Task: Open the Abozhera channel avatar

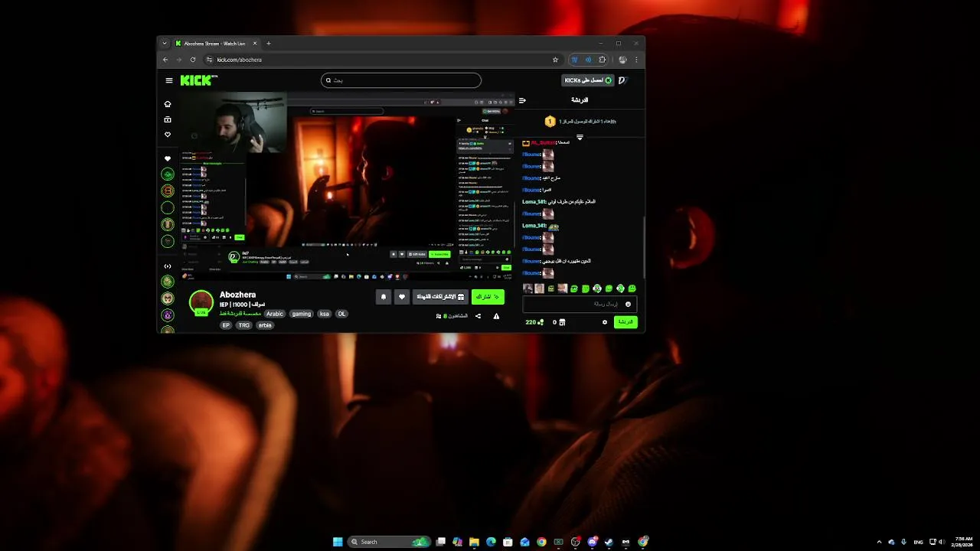Action: [x=201, y=302]
